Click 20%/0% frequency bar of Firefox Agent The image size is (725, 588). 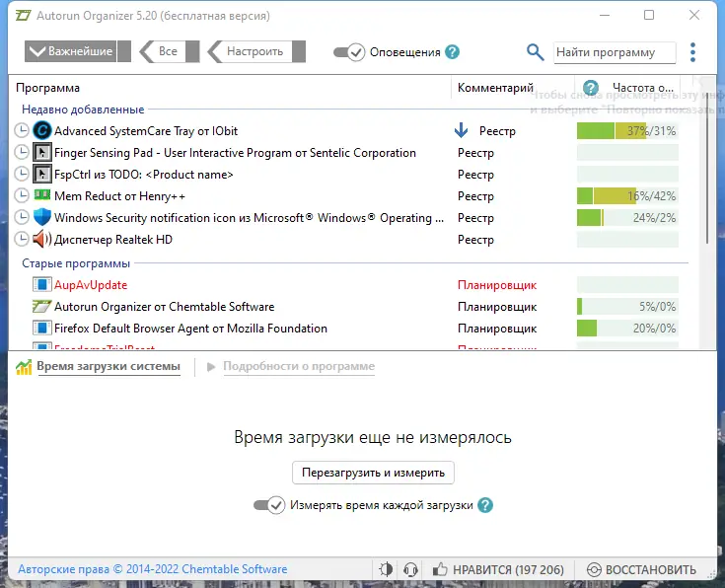pos(627,328)
